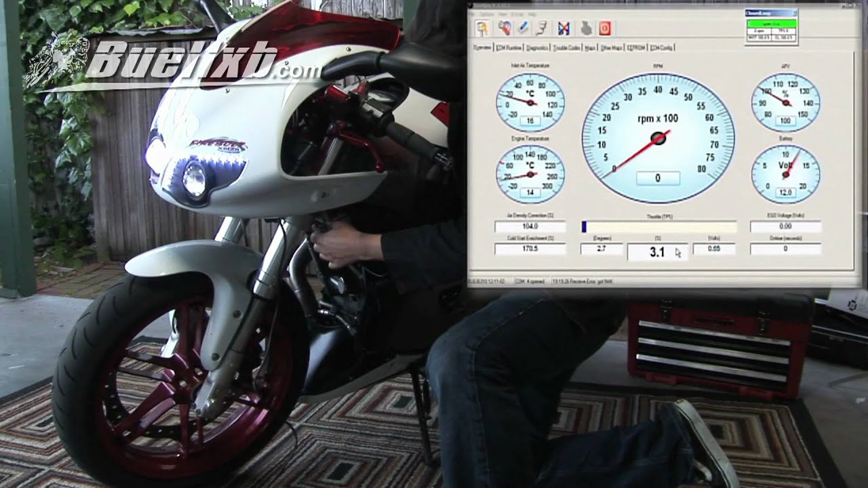Viewport: 868px width, 488px height.
Task: Click the Air Density Correction field showing 104.0
Action: (530, 226)
